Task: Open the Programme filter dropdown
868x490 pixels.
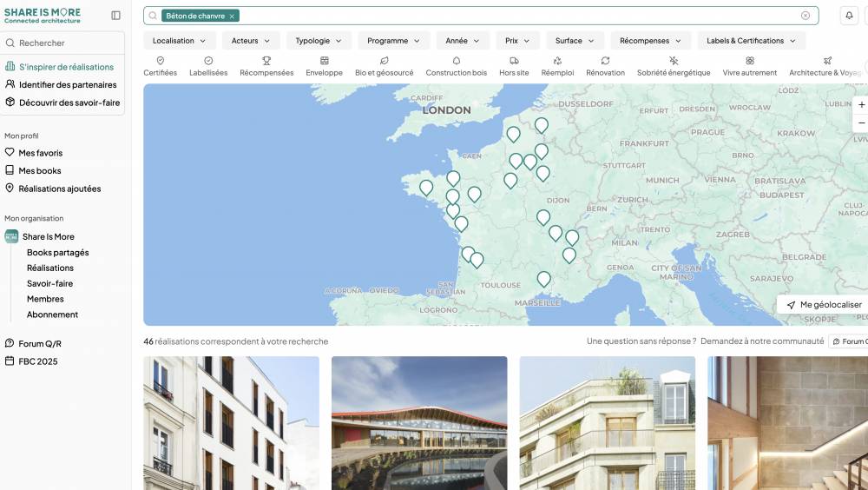Action: click(x=393, y=41)
